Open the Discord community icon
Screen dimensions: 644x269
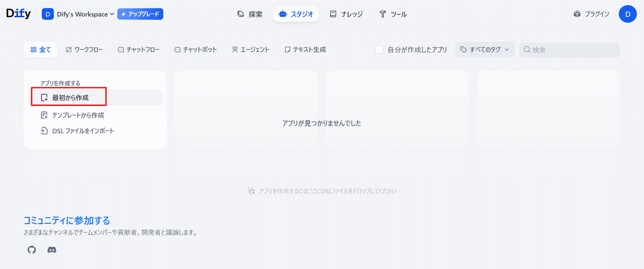[x=52, y=250]
